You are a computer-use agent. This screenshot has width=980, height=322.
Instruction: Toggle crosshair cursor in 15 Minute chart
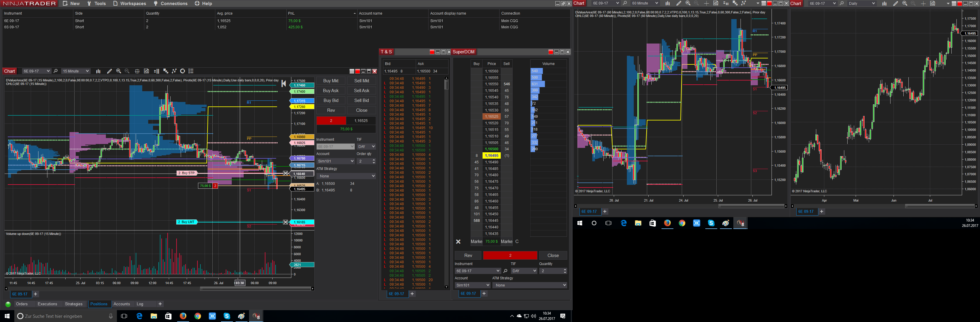tap(137, 71)
